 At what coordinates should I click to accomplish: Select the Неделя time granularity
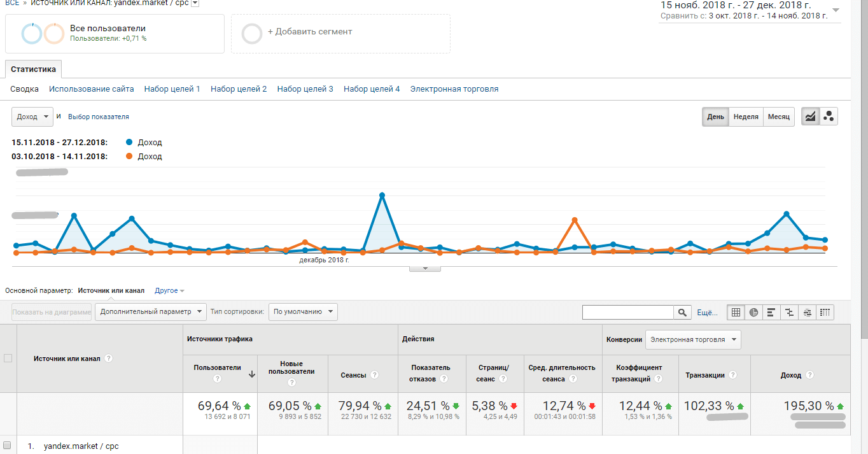coord(745,117)
